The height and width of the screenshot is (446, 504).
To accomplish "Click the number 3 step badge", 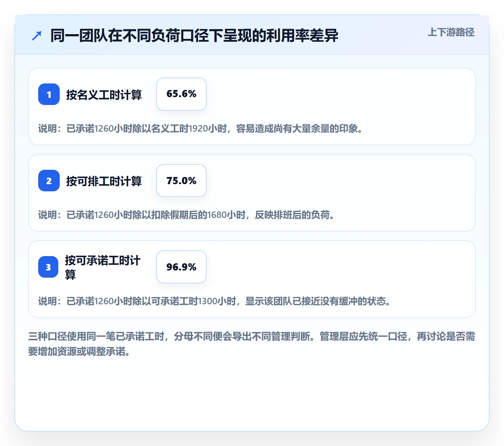I will pyautogui.click(x=48, y=267).
